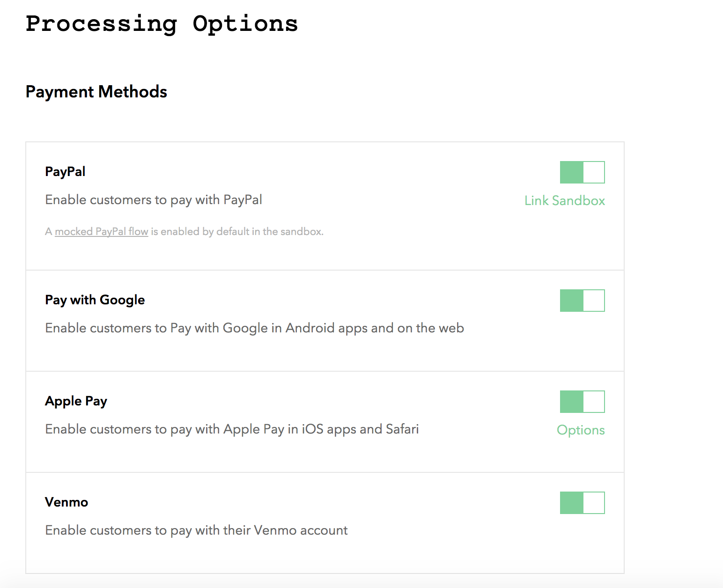723x588 pixels.
Task: Click the Venmo description text
Action: (x=196, y=530)
